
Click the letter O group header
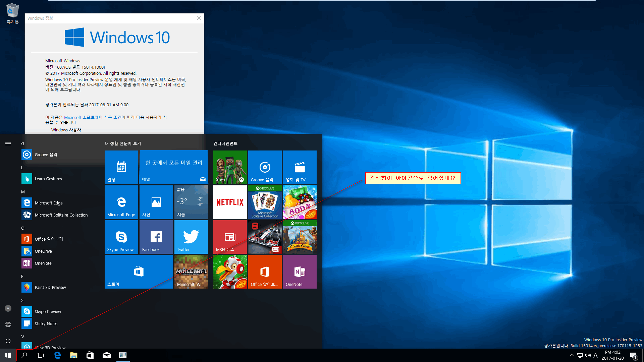coord(23,228)
